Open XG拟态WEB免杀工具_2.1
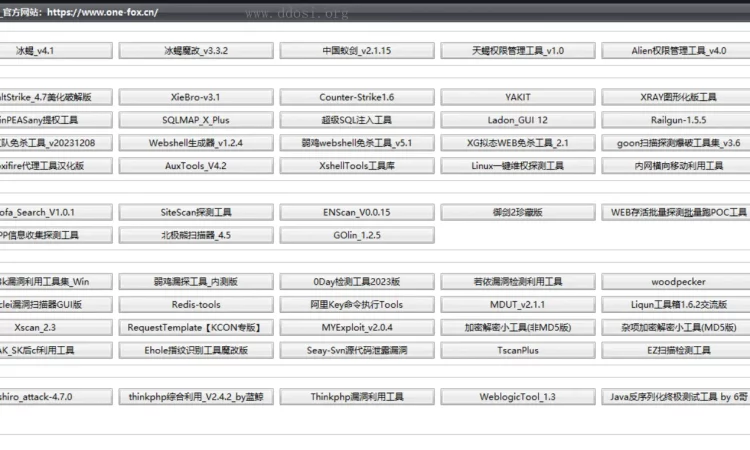 coord(518,143)
